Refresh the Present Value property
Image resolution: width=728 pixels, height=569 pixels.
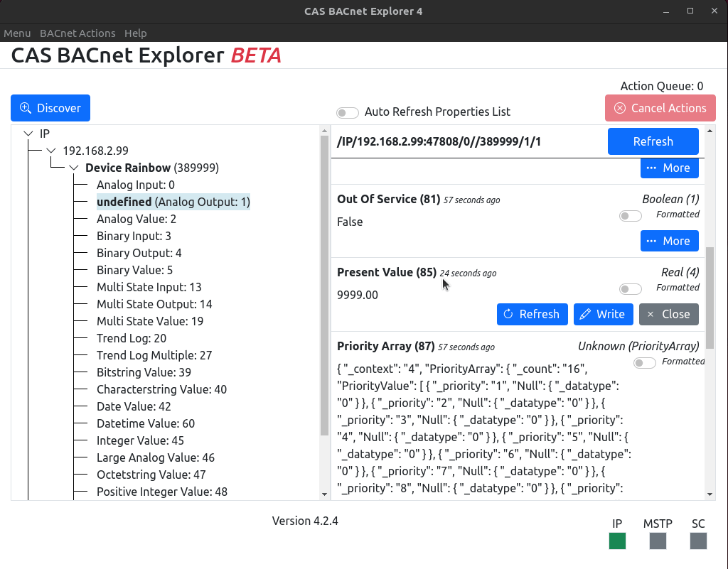[x=532, y=314]
